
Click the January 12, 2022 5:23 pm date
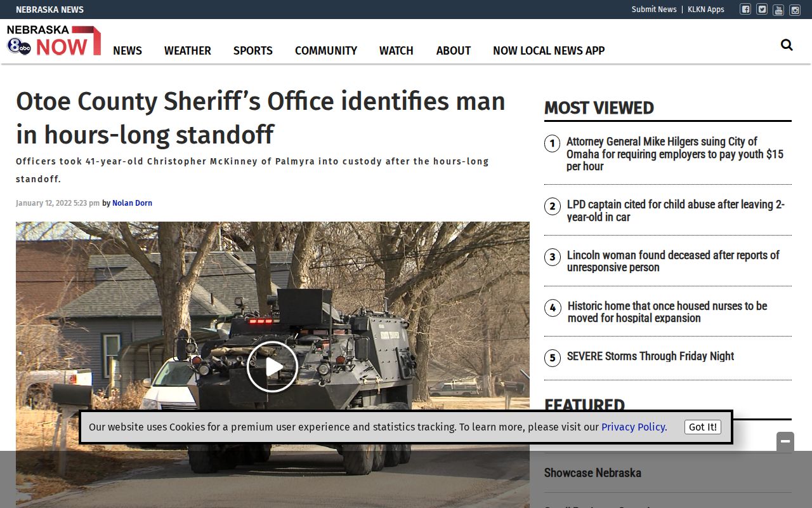pos(58,203)
